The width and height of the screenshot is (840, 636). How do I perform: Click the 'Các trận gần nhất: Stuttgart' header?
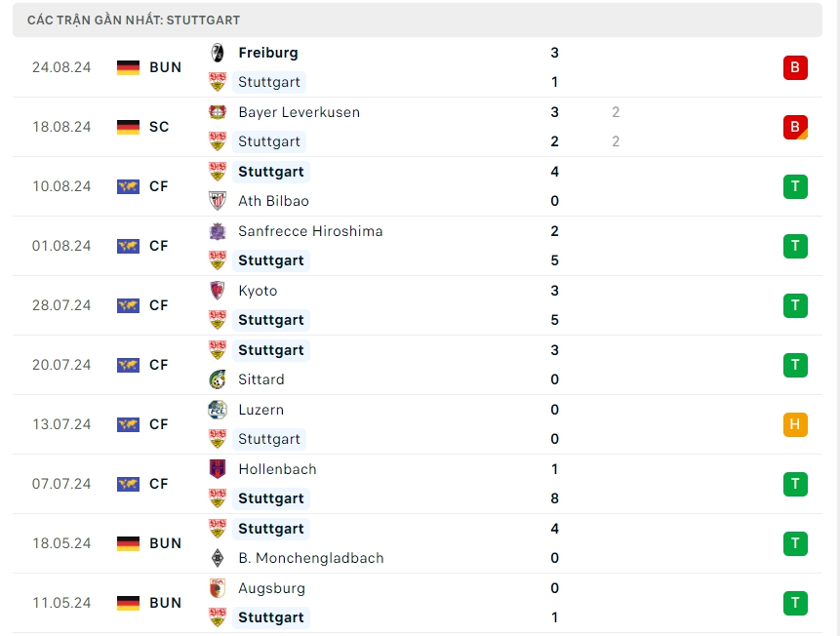tap(134, 20)
